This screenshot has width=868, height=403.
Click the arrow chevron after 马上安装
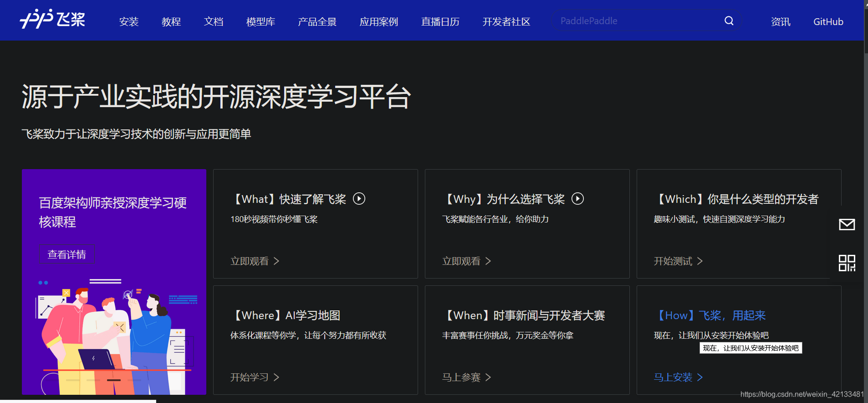(700, 377)
